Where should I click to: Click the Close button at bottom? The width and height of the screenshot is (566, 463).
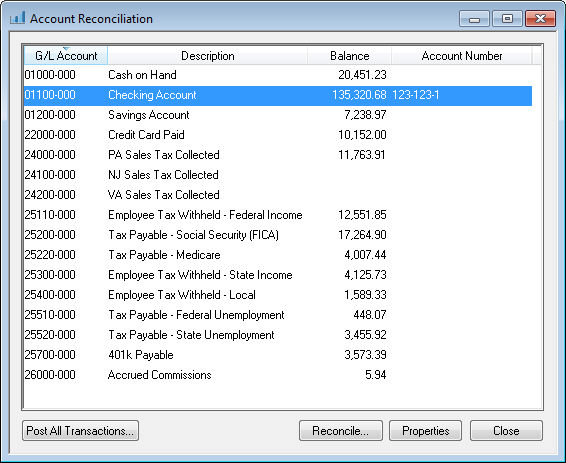point(506,431)
